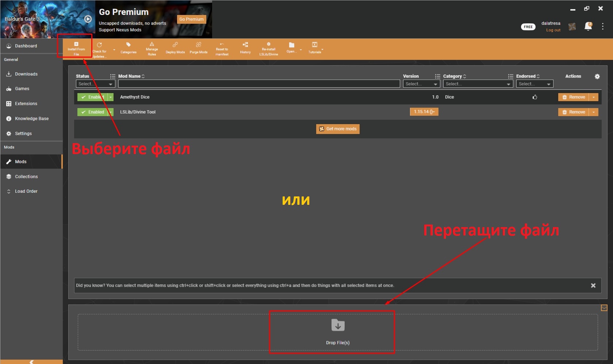613x364 pixels.
Task: Open Manage Rules in toolbar
Action: (x=152, y=49)
